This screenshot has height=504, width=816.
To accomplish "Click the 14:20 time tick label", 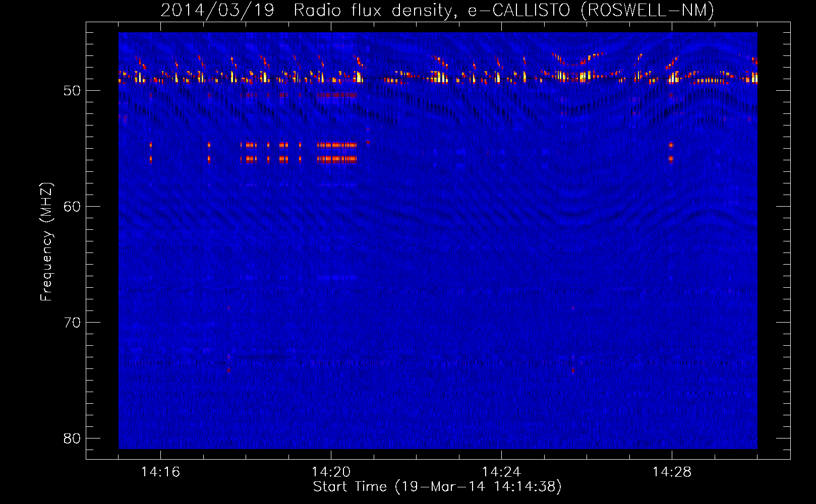I will coord(331,472).
